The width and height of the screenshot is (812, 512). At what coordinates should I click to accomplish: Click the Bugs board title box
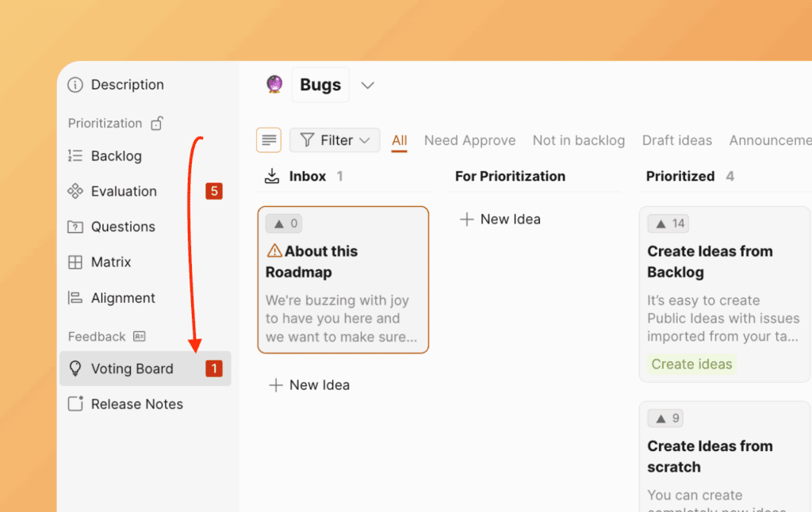pyautogui.click(x=320, y=85)
